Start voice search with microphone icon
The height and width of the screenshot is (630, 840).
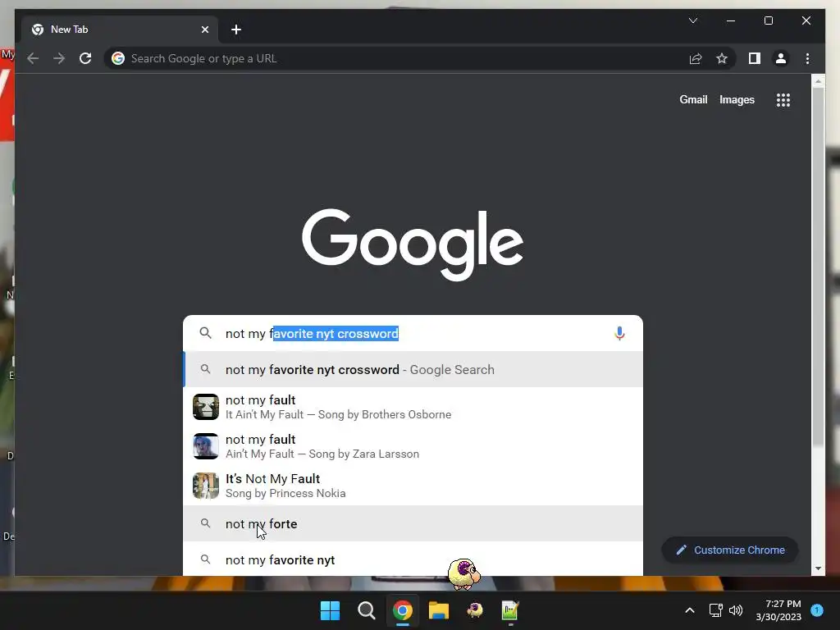tap(619, 333)
